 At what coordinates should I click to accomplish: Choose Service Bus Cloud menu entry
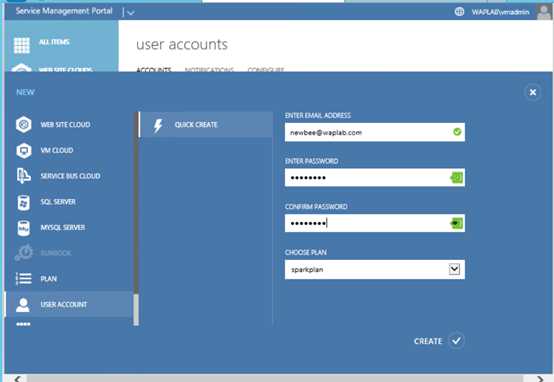pyautogui.click(x=69, y=176)
